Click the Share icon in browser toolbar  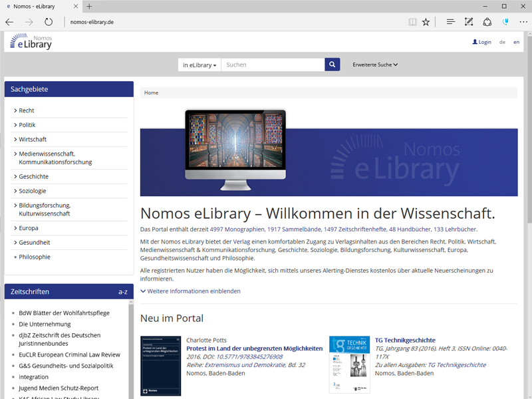(x=487, y=22)
